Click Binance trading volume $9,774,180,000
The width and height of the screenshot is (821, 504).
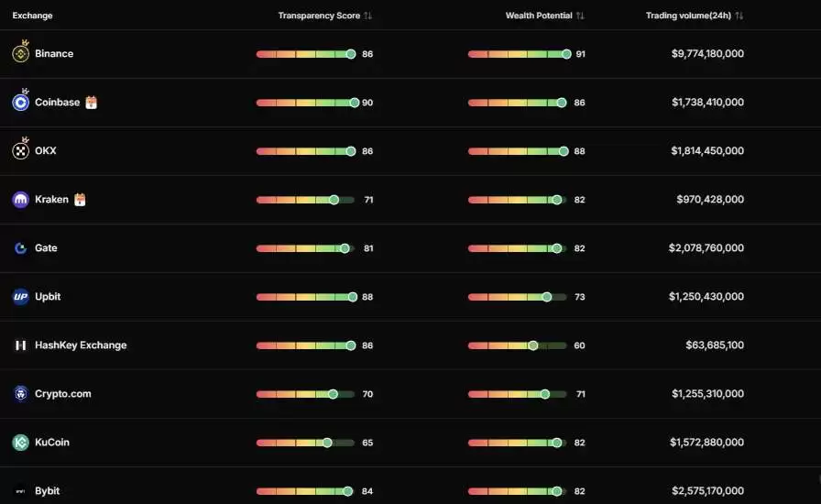pos(707,53)
